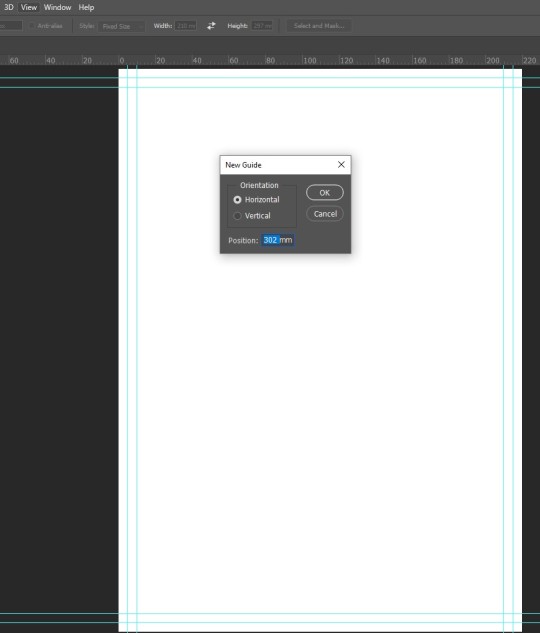Open the Help menu

[x=86, y=7]
